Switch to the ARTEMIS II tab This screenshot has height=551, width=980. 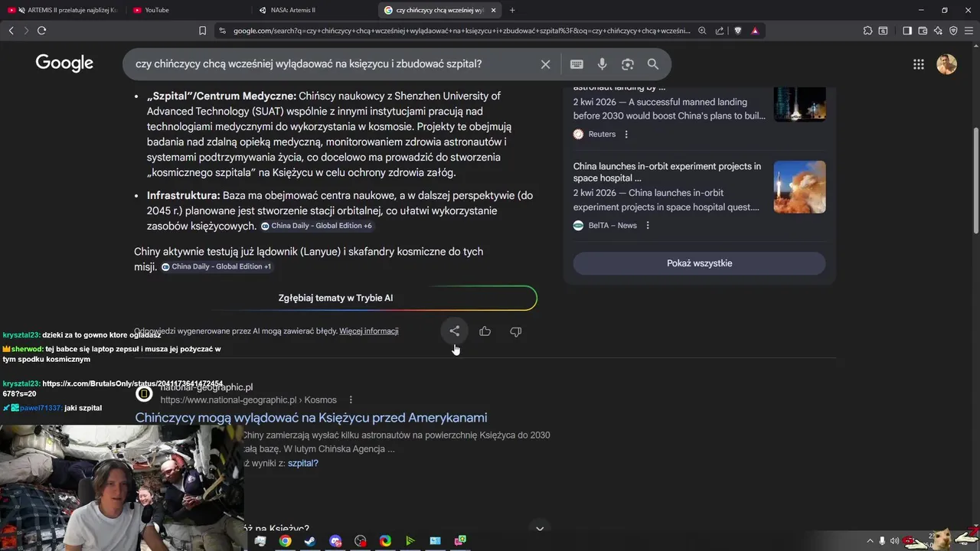(x=63, y=10)
